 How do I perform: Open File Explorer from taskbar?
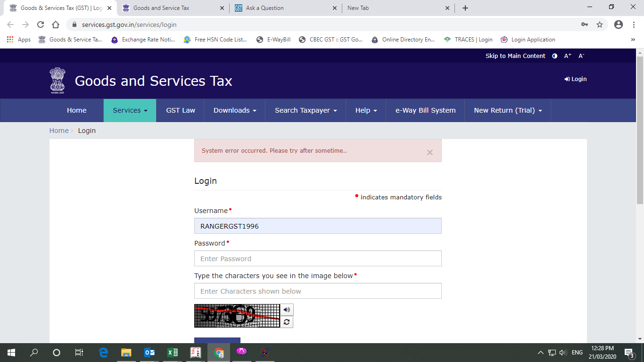click(x=126, y=353)
